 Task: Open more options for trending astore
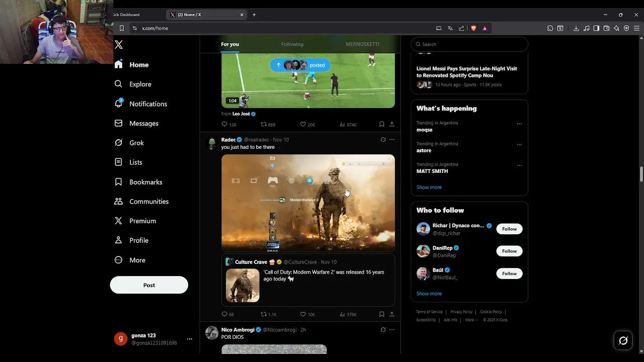click(519, 144)
